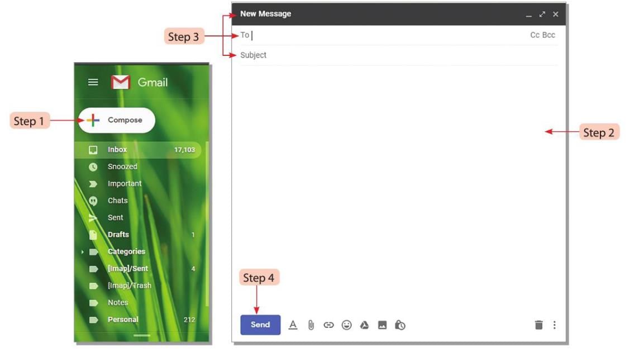Discard draft with trash icon
644x352 pixels.
[538, 325]
